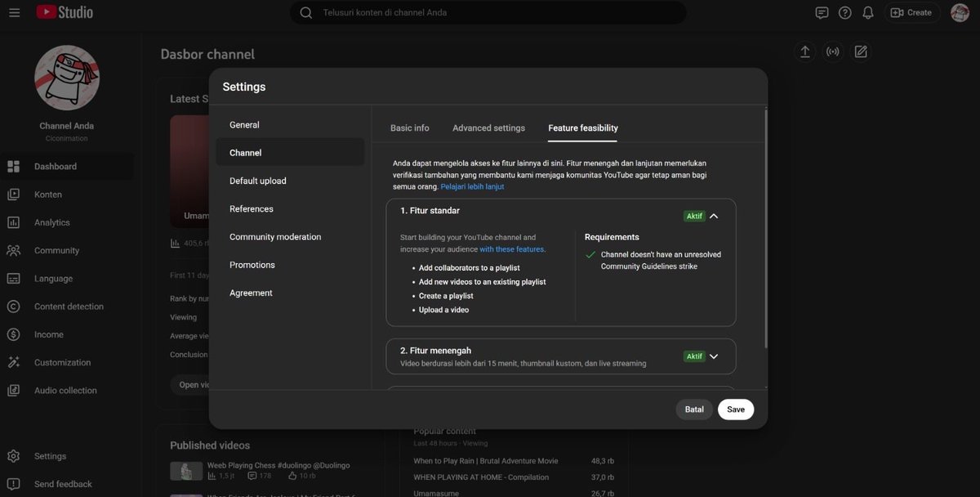The image size is (980, 497).
Task: Click the Requirements green checkmark
Action: tap(590, 255)
